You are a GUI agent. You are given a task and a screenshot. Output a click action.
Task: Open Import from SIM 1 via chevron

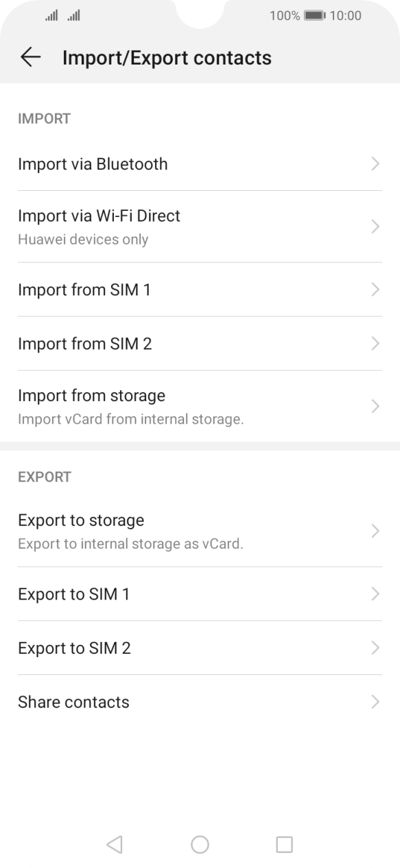(375, 290)
